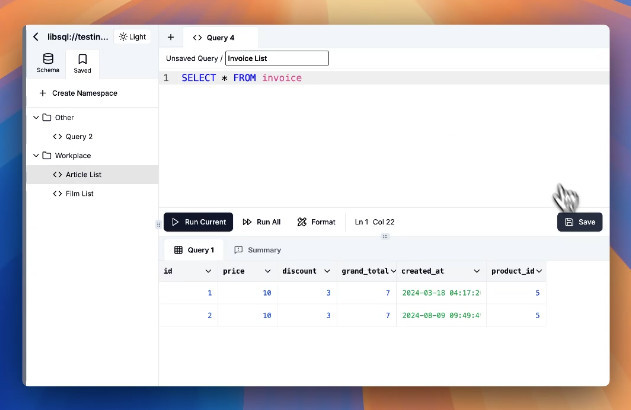
Task: Open the Article List saved query
Action: tap(93, 174)
